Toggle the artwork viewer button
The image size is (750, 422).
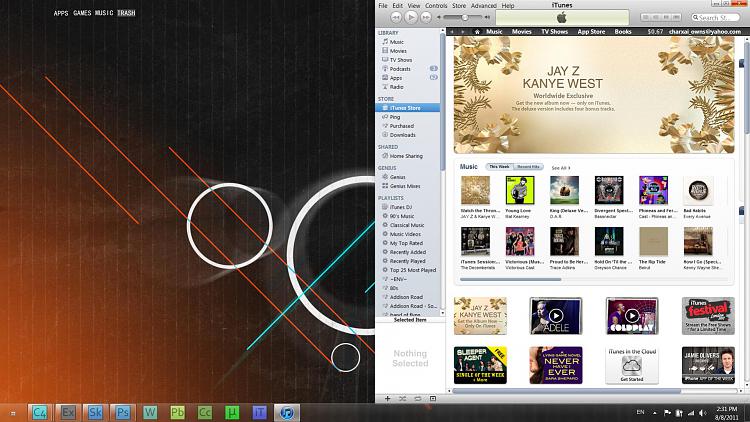tap(433, 398)
